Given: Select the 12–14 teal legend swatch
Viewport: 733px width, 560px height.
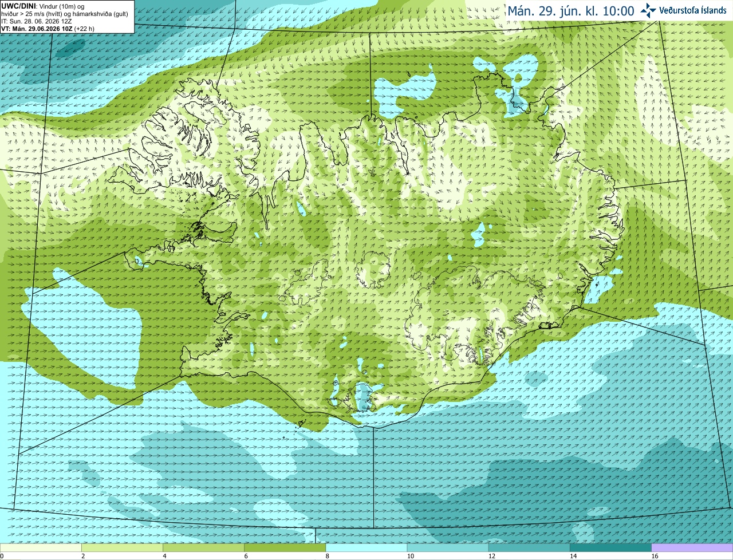Looking at the screenshot, I should [529, 547].
